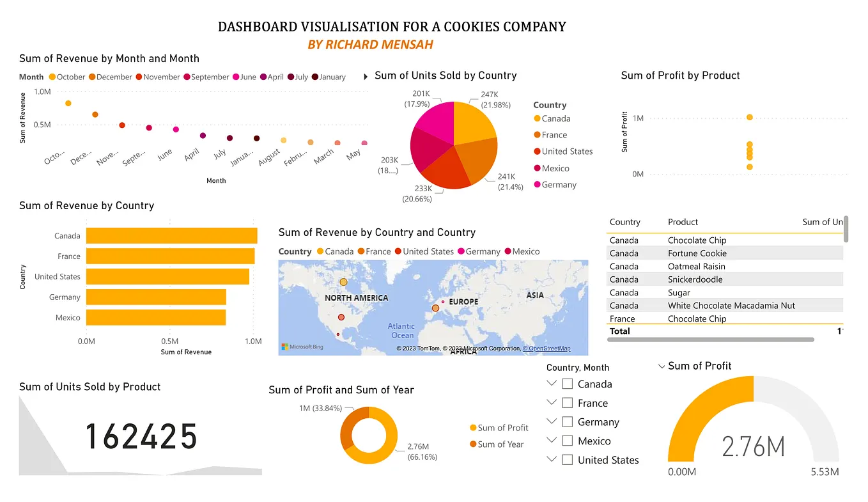Expand the Canada item in the Country, Month slicer
This screenshot has width=868, height=502.
click(x=551, y=383)
